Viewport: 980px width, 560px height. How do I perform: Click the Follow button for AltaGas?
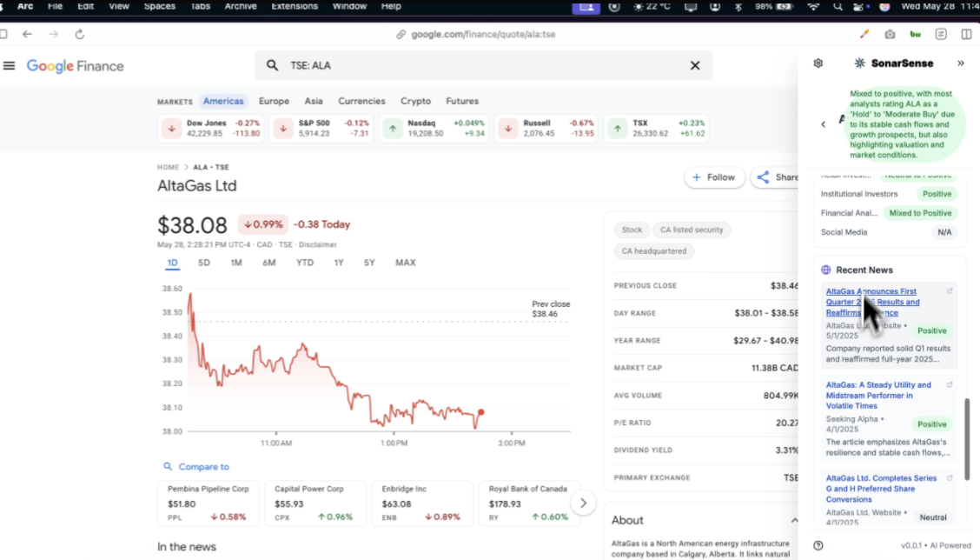(x=714, y=177)
